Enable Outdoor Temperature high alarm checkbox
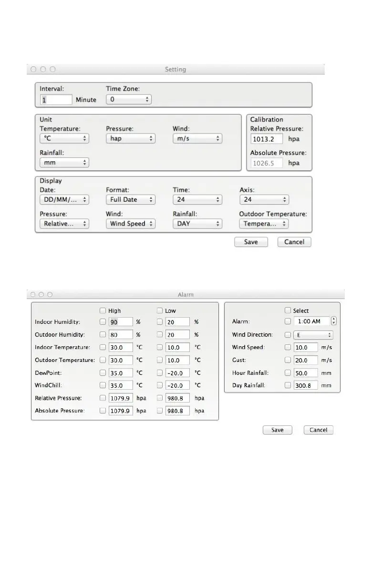Screen dimensions: 392x568 [x=103, y=360]
